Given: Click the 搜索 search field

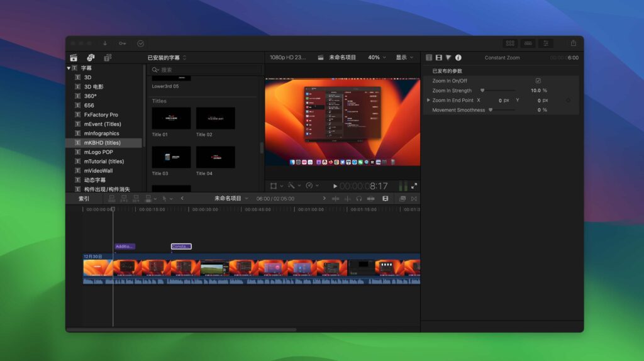Looking at the screenshot, I should tap(206, 70).
